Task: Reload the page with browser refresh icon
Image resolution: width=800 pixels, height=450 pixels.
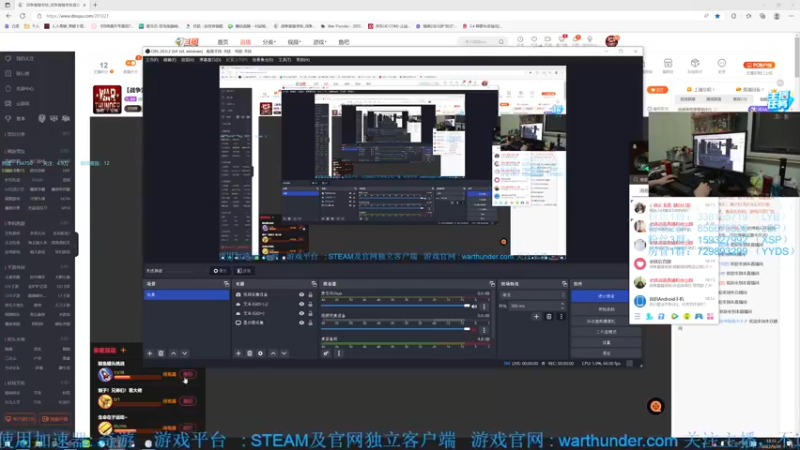Action: [x=22, y=16]
